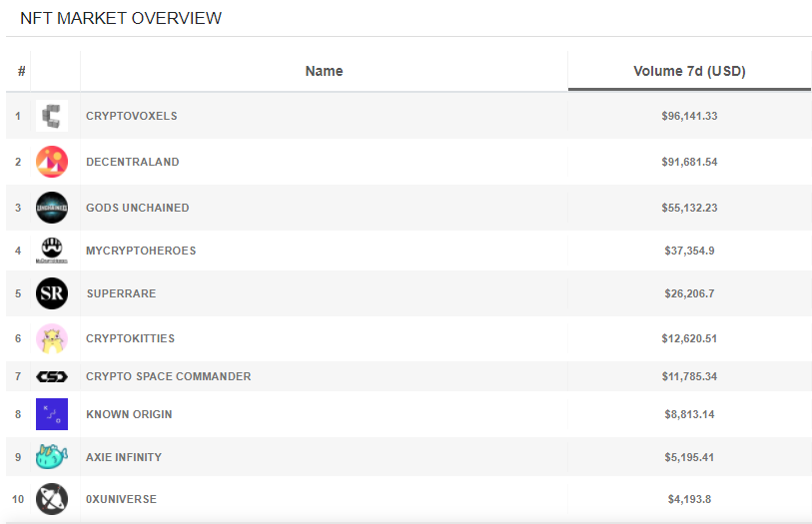
Task: Open the AXIE INFINITY name link
Action: pos(124,457)
